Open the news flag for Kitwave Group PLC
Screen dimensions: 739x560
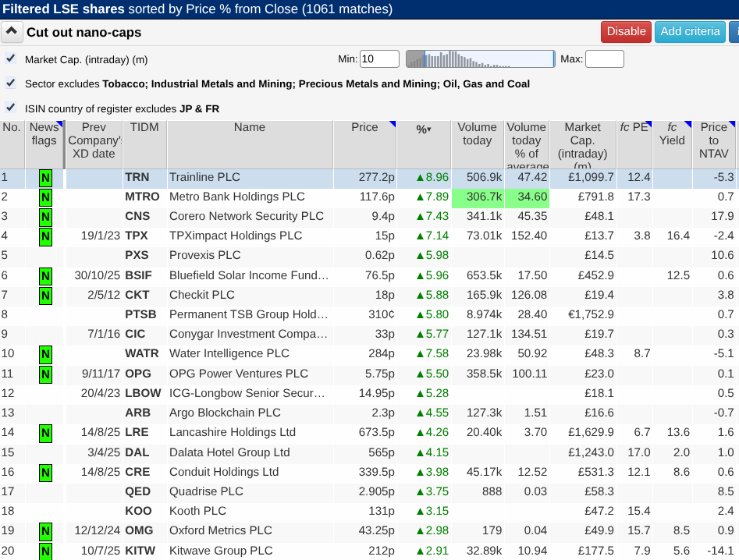[x=45, y=551]
